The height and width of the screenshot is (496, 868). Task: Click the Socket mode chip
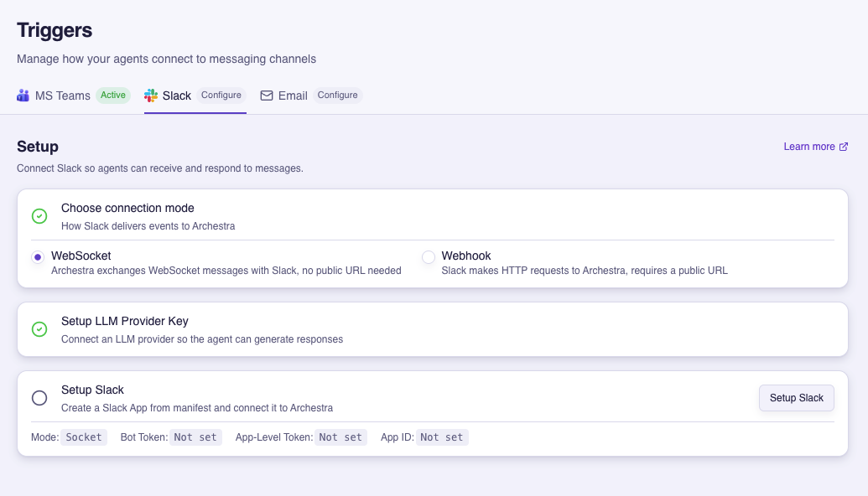(x=84, y=437)
